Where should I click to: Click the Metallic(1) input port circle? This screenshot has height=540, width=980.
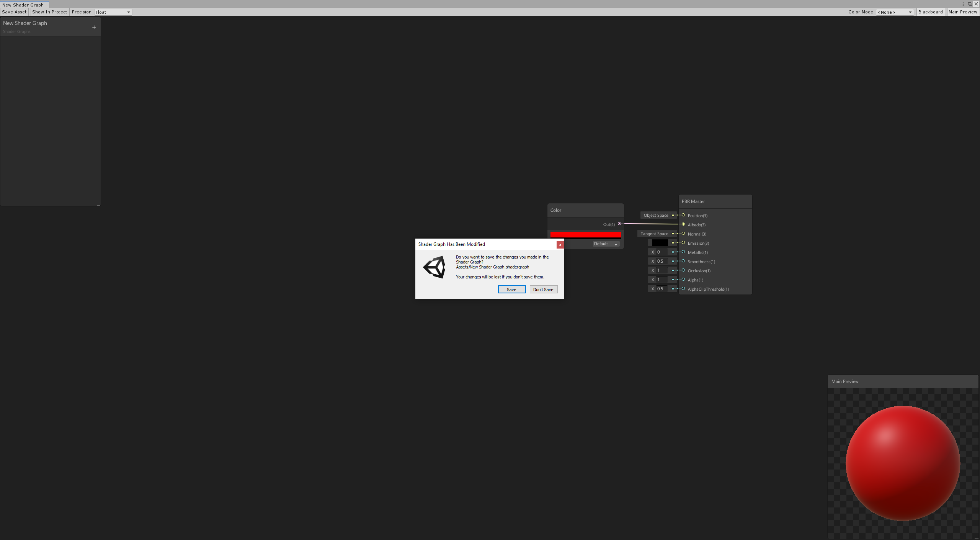(x=683, y=252)
